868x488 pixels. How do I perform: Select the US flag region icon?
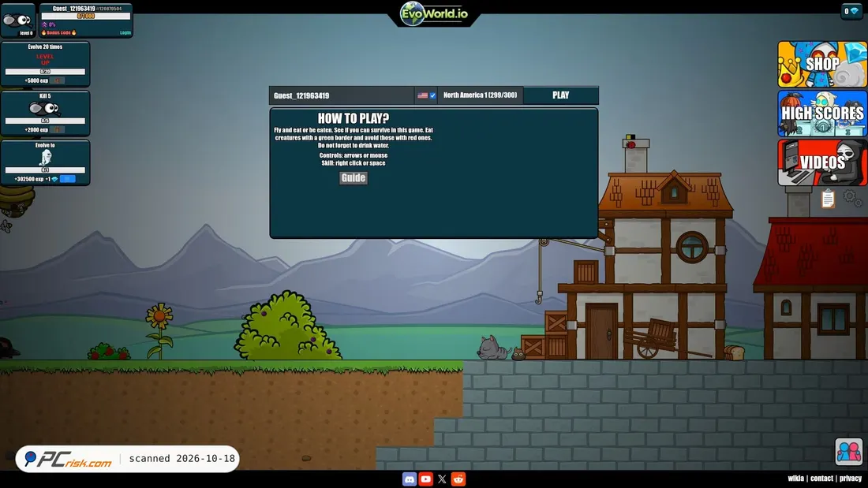click(x=422, y=95)
